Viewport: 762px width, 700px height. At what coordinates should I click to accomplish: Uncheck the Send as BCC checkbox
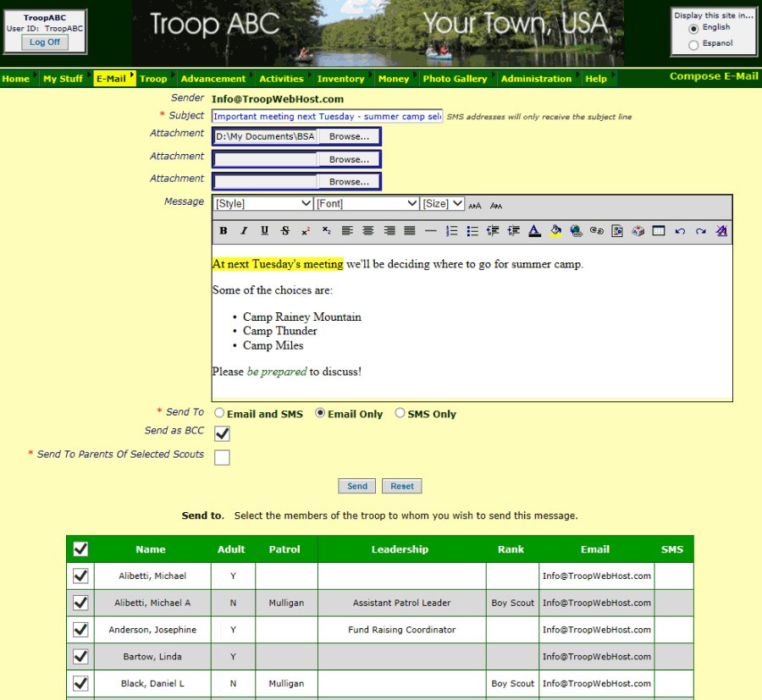222,433
